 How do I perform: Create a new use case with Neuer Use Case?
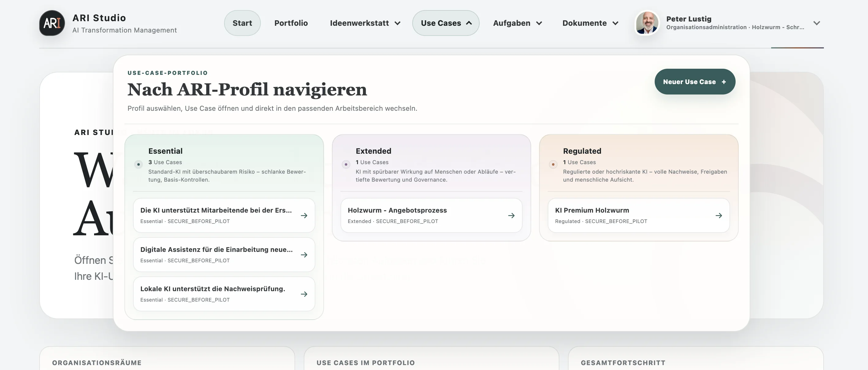click(695, 82)
